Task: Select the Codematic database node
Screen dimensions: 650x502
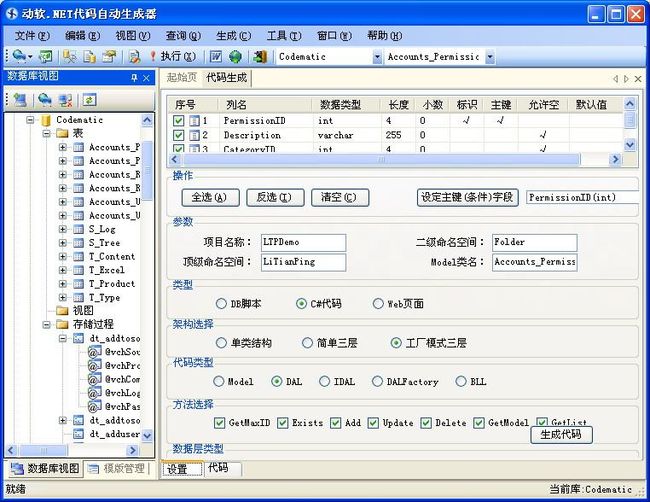Action: (79, 120)
